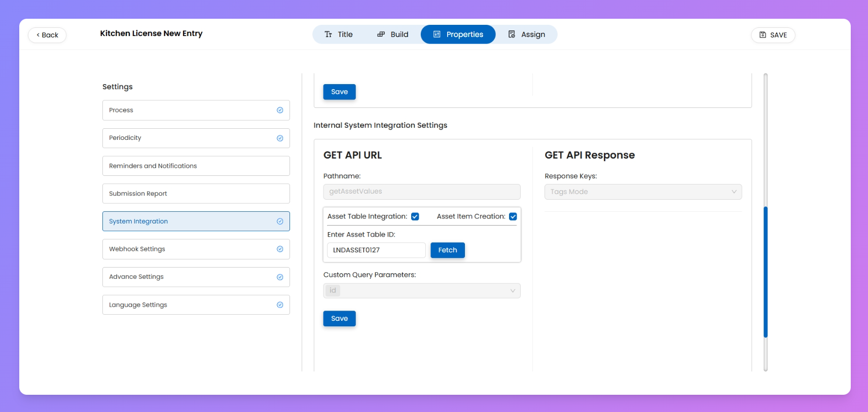Click the Assign tab document icon
This screenshot has width=868, height=412.
(512, 34)
